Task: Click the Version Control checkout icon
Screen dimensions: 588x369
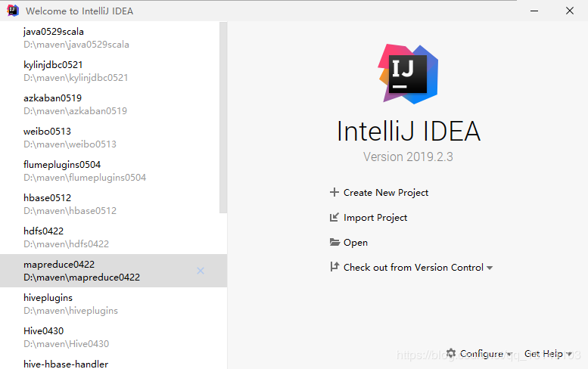Action: point(334,267)
